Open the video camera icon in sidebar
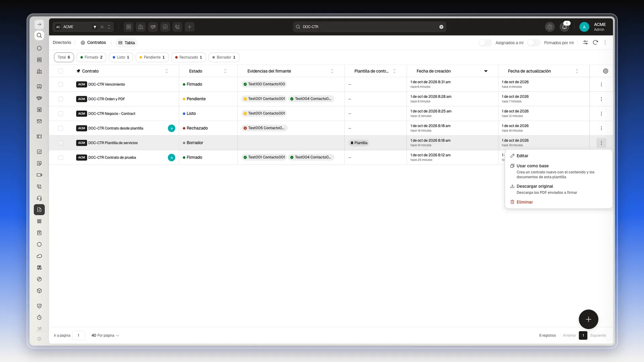644x362 pixels. coord(39,175)
